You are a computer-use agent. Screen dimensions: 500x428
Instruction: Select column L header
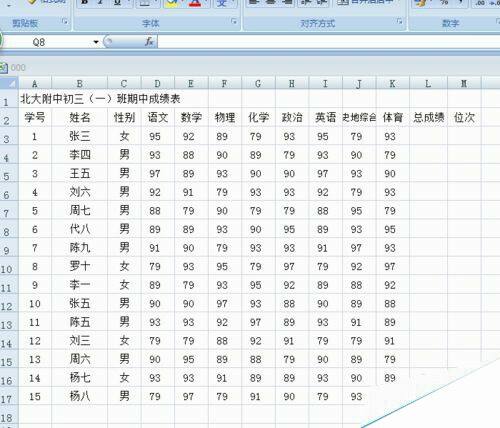pyautogui.click(x=428, y=83)
